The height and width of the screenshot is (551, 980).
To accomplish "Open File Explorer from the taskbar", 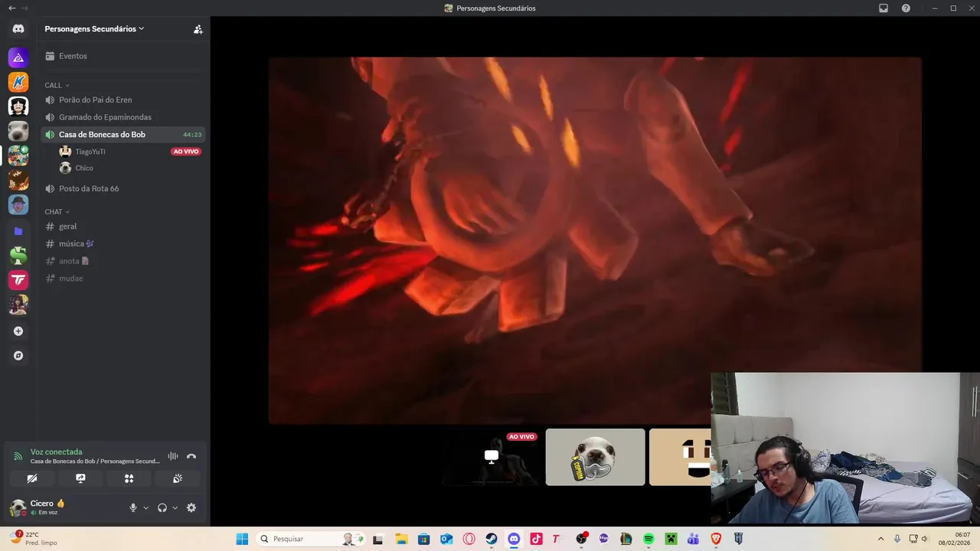I will point(401,539).
